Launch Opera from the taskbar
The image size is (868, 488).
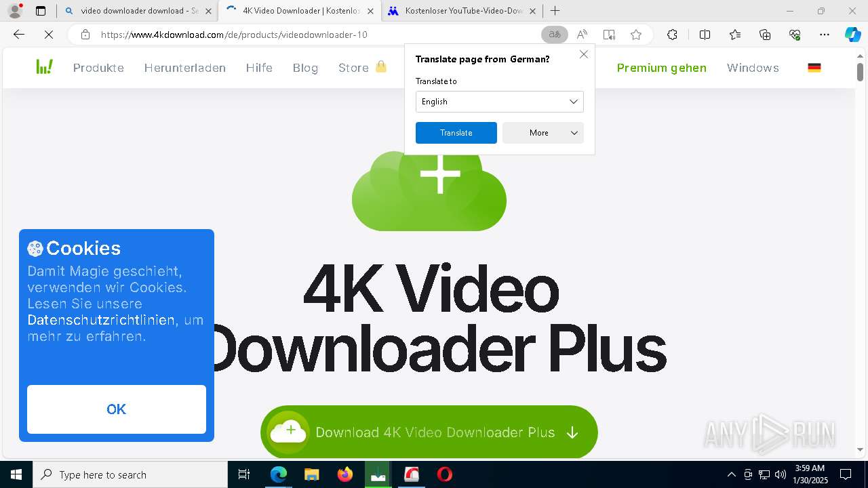444,474
